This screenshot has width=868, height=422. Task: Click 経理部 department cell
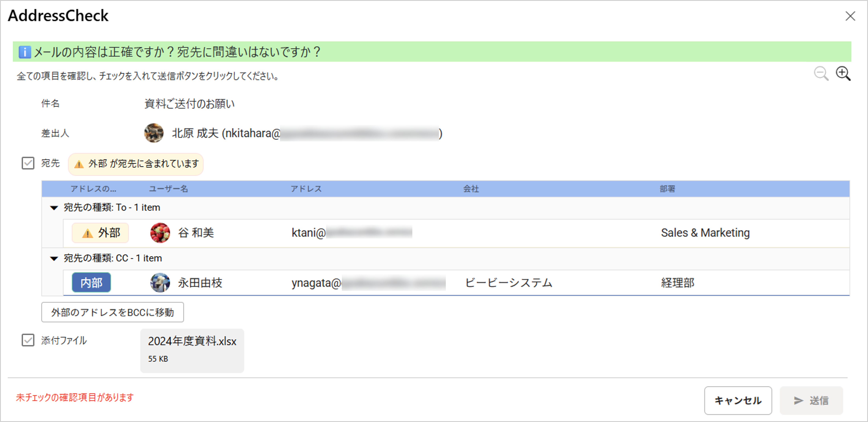pos(678,282)
